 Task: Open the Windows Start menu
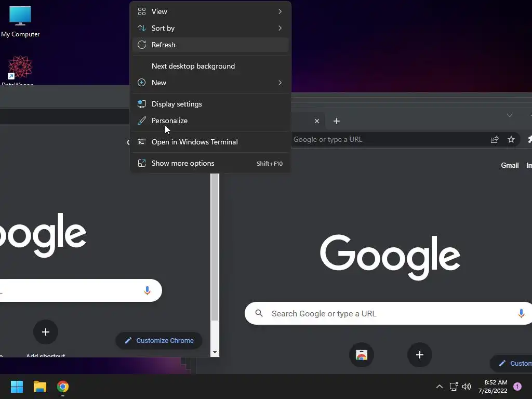coord(17,387)
